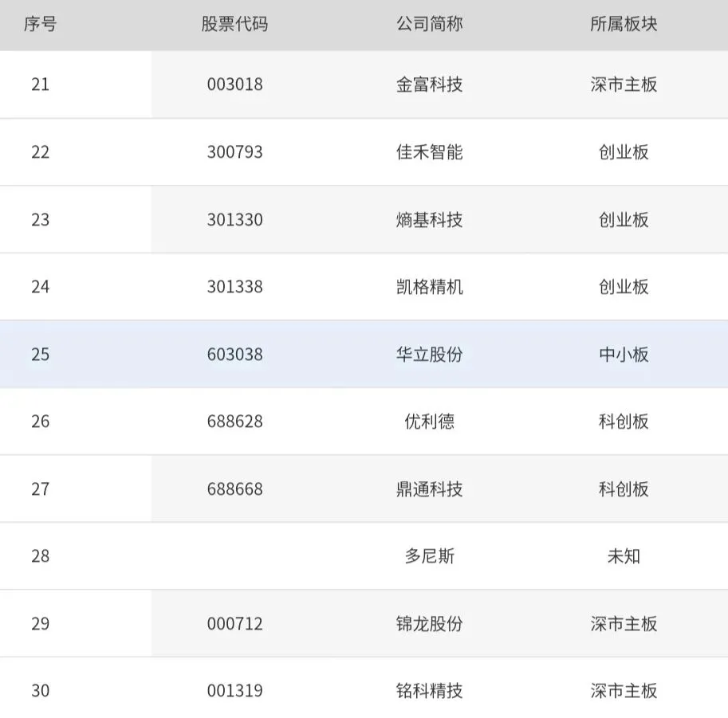Click the 股票代码 column header
The image size is (728, 718).
234,24
